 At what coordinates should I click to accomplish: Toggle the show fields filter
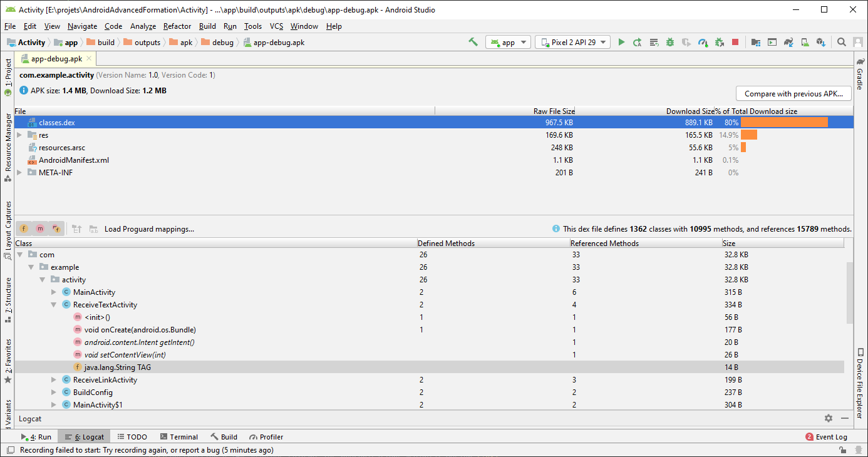[x=24, y=229]
